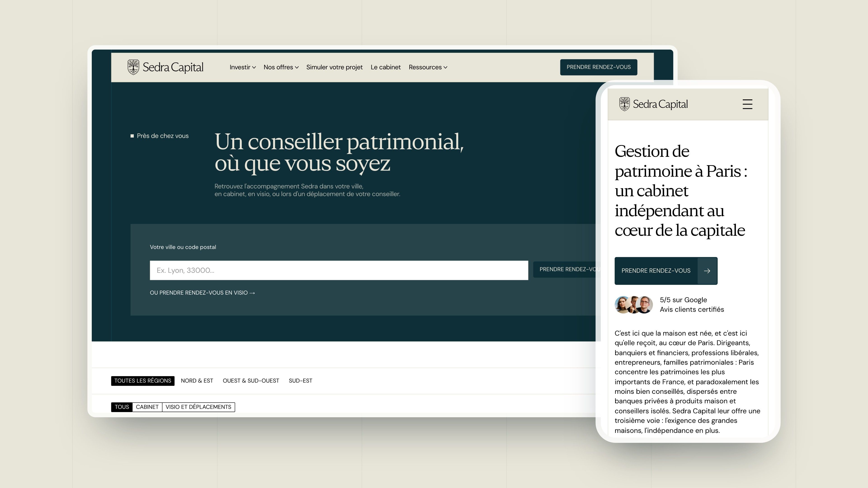The image size is (868, 488).
Task: Click Prendre rendez-vous button in desktop header
Action: tap(598, 67)
